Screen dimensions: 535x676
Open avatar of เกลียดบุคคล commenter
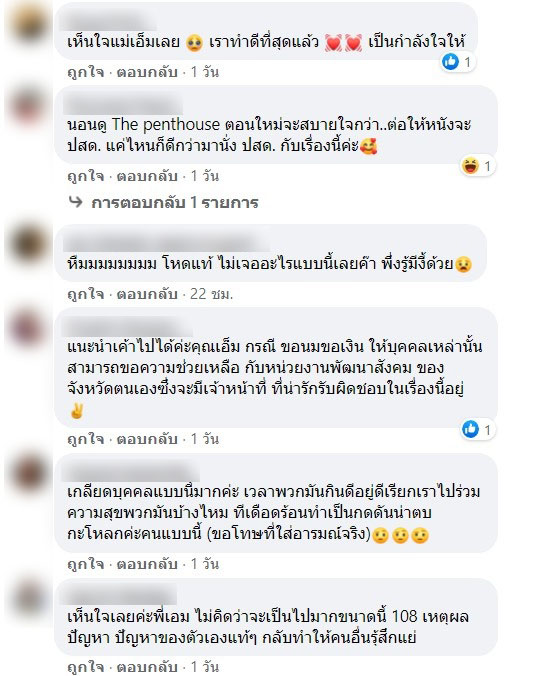pyautogui.click(x=28, y=473)
